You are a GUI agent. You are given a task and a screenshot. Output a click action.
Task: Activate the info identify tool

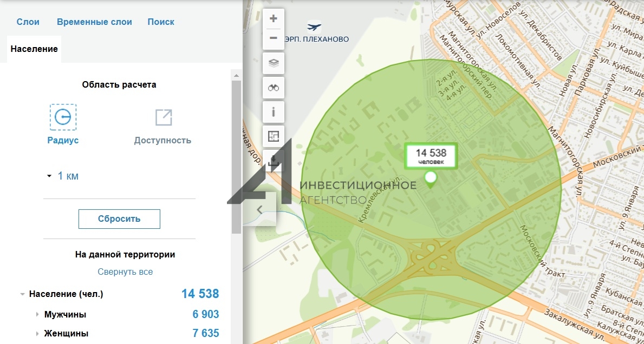coord(274,112)
